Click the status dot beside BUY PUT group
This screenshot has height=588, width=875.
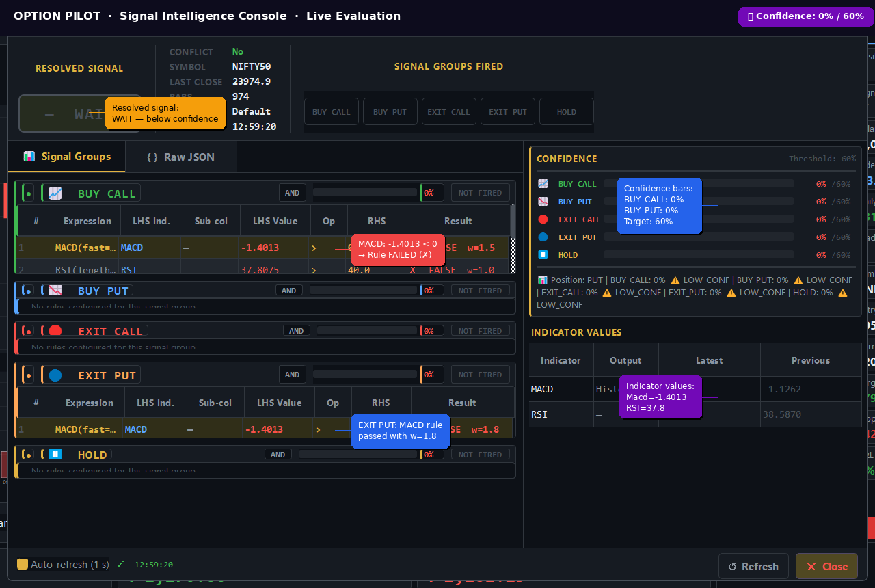click(x=28, y=291)
